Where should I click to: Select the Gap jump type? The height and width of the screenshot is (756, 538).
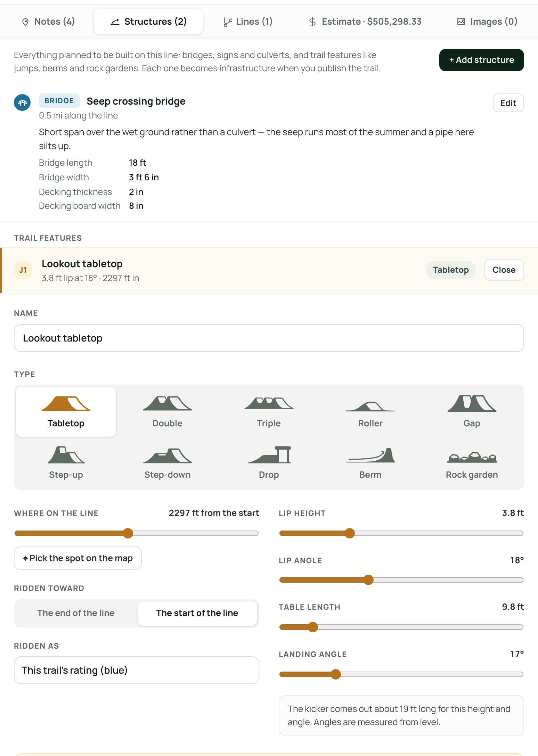pyautogui.click(x=472, y=412)
